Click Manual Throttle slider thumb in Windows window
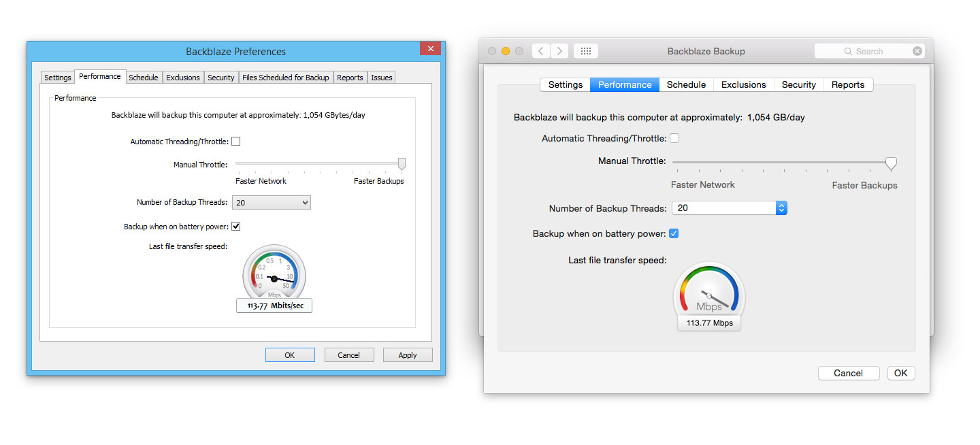This screenshot has width=980, height=445. click(x=402, y=164)
